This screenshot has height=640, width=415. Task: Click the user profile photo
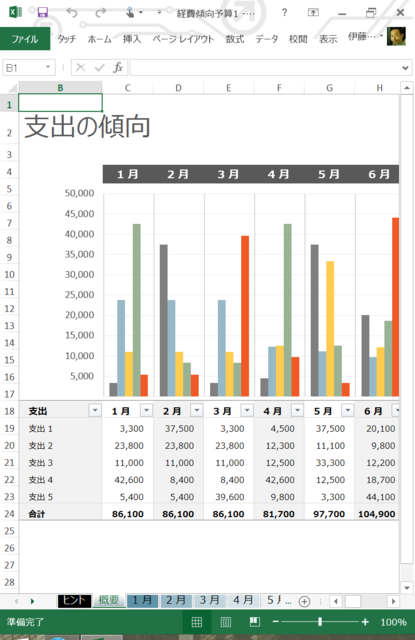(396, 37)
